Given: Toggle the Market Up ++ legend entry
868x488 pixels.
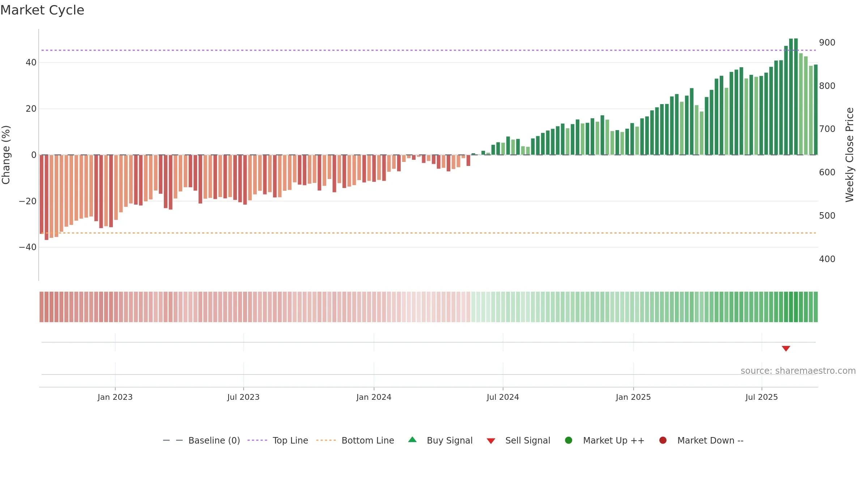Looking at the screenshot, I should [x=604, y=440].
